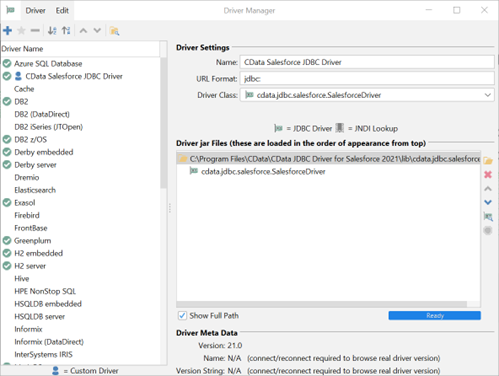Select InterSystems IRIS driver
Image resolution: width=499 pixels, height=376 pixels.
pos(43,354)
